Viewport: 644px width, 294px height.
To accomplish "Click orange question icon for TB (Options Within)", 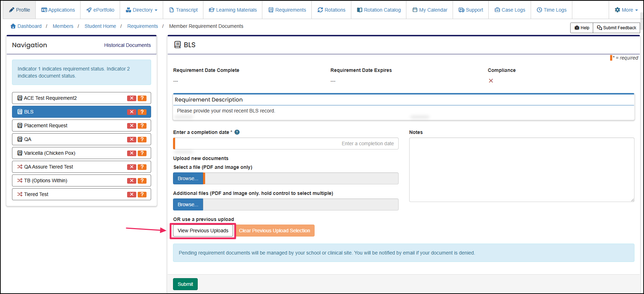I will (142, 181).
